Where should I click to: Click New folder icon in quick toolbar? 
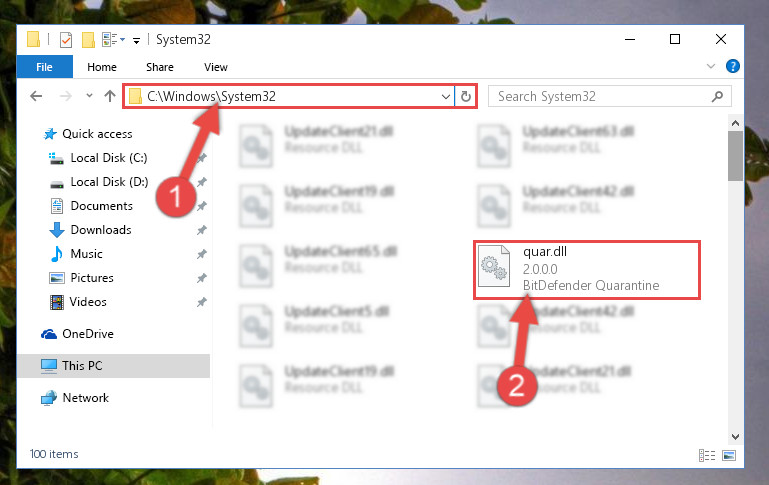[88, 40]
